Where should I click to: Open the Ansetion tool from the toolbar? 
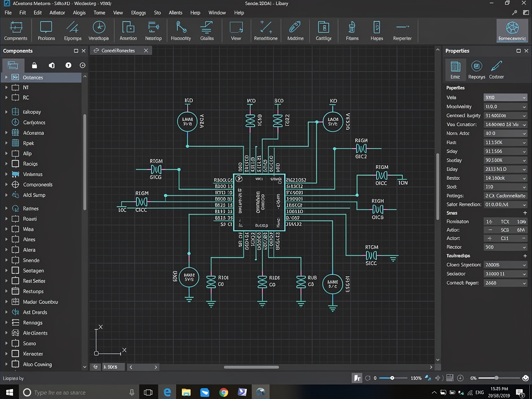(128, 30)
